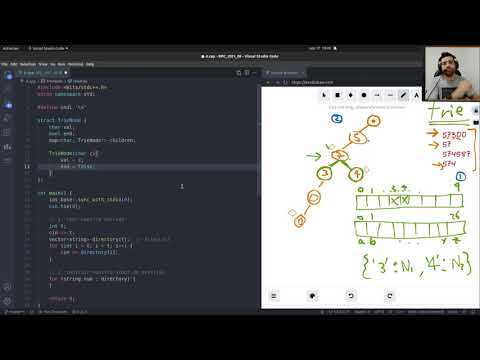The image size is (480, 360).
Task: Open Run and Debug view in activity bar
Action: tap(7, 118)
